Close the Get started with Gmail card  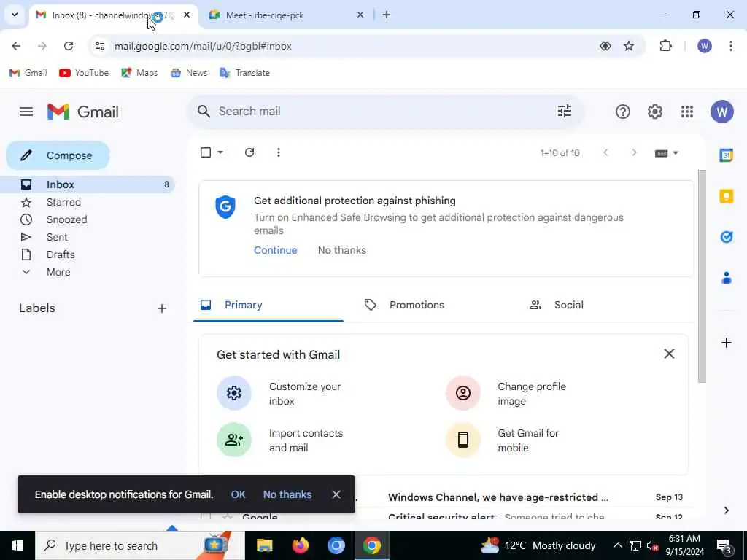coord(669,354)
